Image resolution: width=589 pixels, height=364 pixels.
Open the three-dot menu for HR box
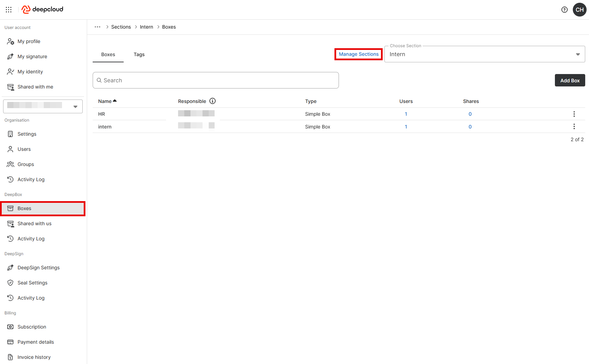point(574,114)
